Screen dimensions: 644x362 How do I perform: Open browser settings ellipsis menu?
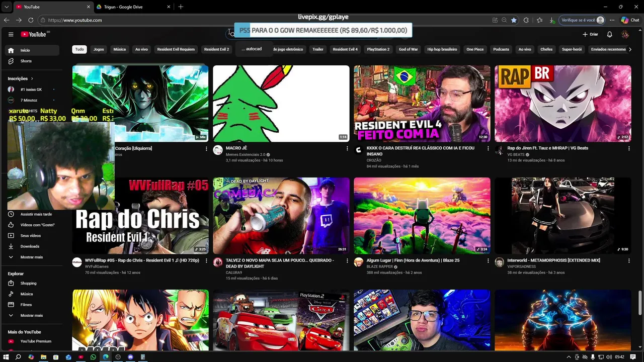coord(612,20)
